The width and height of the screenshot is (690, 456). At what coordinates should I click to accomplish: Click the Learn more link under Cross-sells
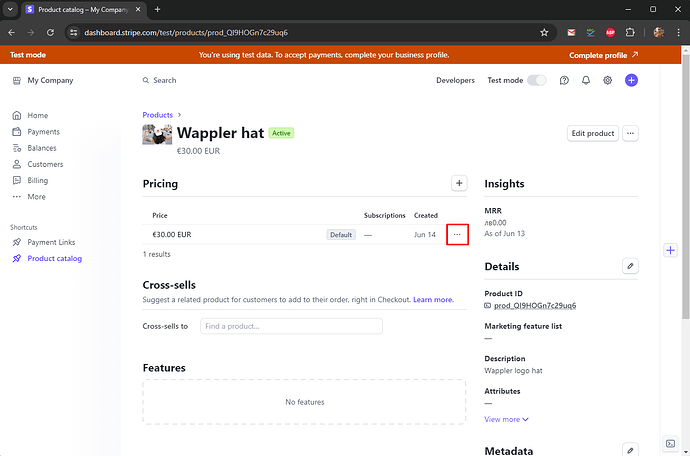pyautogui.click(x=433, y=300)
